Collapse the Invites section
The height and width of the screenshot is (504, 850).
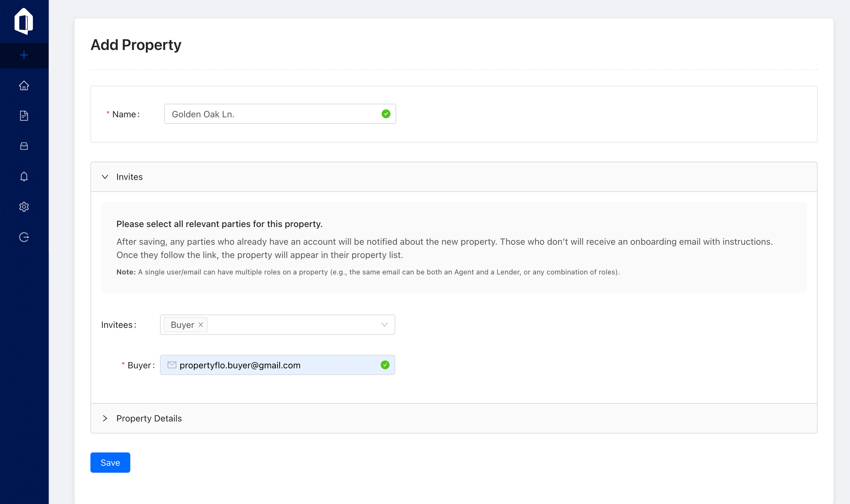click(x=105, y=177)
